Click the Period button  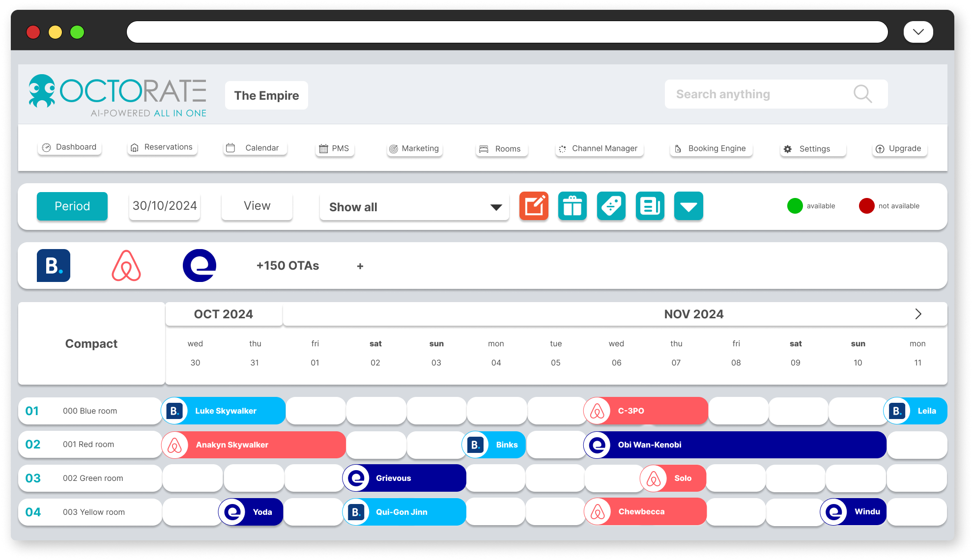pyautogui.click(x=72, y=205)
